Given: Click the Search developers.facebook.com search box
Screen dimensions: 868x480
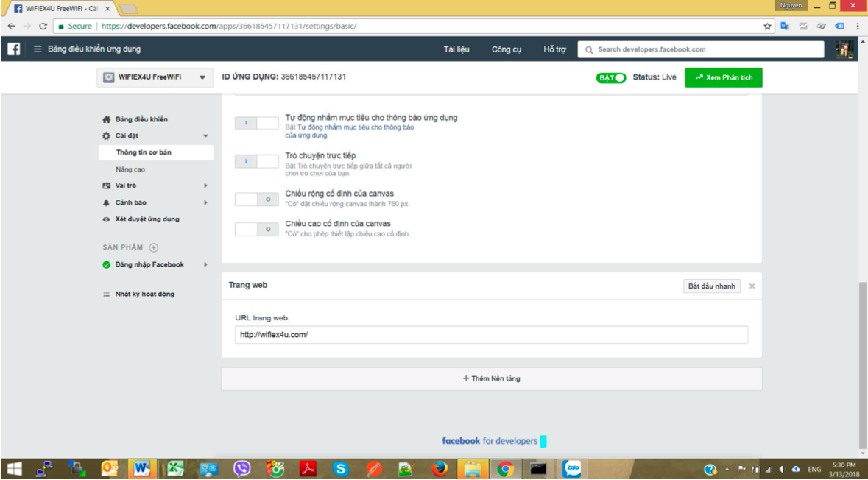Looking at the screenshot, I should pos(702,49).
